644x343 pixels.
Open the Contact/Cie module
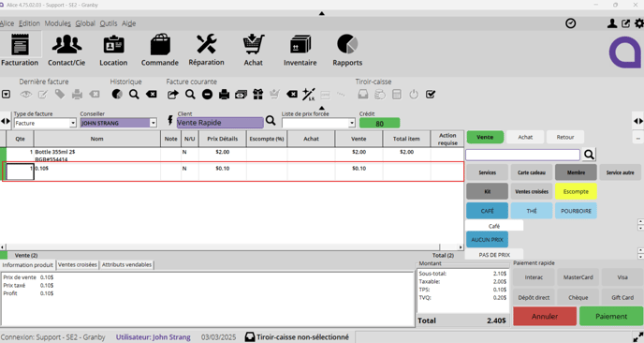coord(66,50)
